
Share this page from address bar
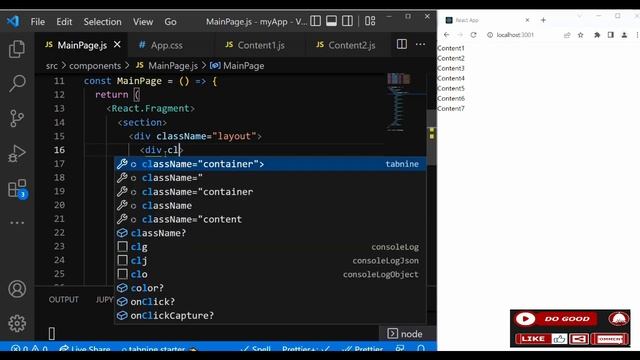point(567,35)
